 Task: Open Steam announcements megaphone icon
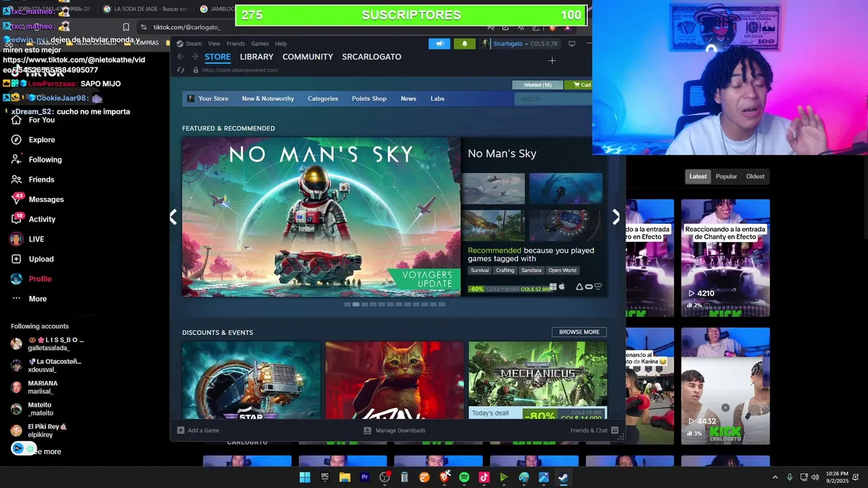pos(439,43)
